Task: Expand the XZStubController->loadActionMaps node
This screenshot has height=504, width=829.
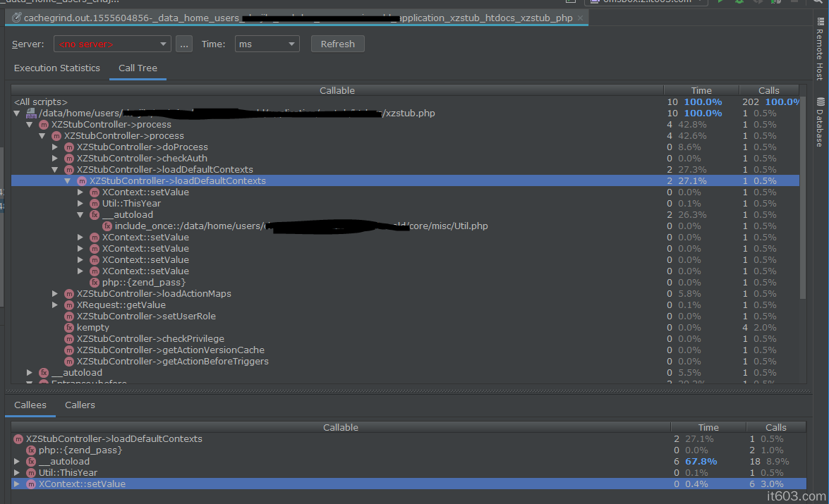Action: [x=56, y=294]
